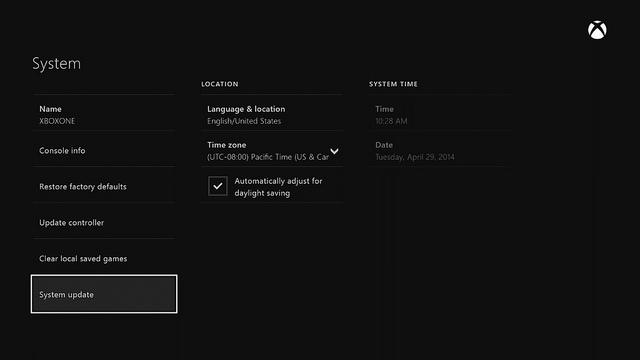Click the Time 10:28 AM field

point(440,114)
